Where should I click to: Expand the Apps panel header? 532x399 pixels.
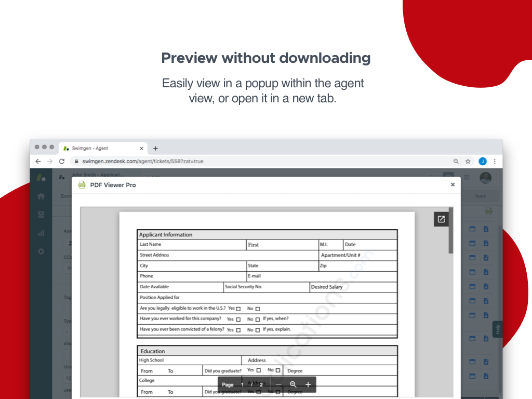(x=481, y=196)
